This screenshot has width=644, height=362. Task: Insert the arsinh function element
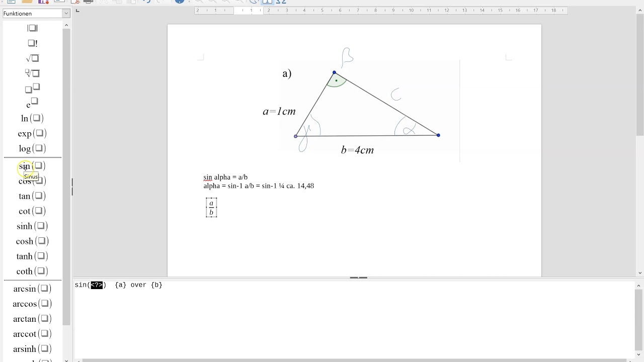tap(32, 349)
